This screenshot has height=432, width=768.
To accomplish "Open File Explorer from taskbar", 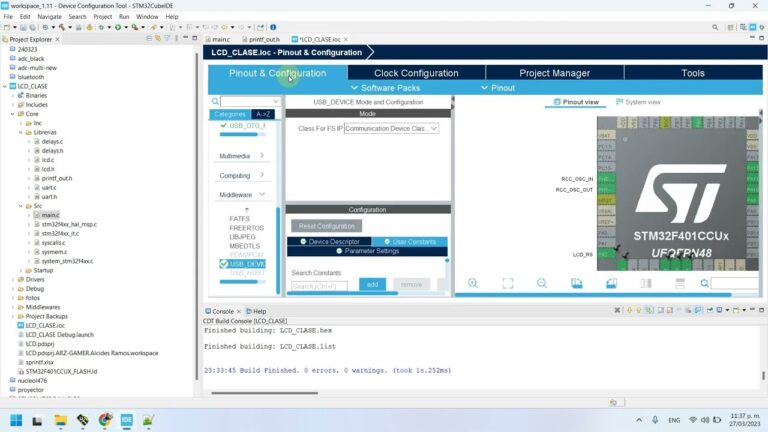I will click(x=61, y=420).
